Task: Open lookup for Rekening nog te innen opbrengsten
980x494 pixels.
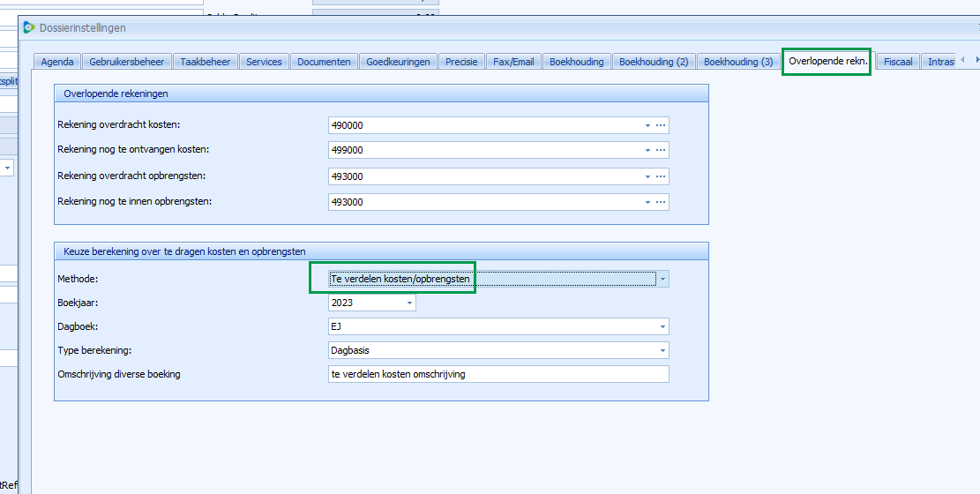Action: tap(660, 202)
